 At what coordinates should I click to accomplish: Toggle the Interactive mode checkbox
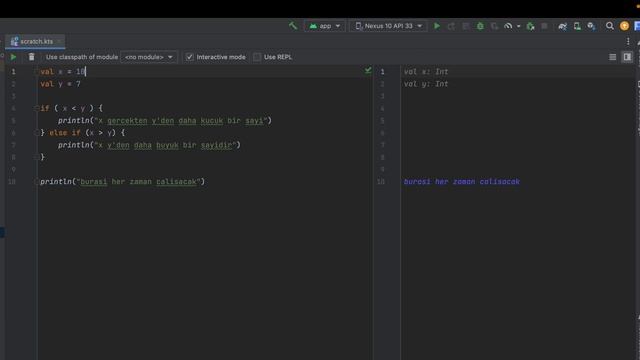pos(189,57)
